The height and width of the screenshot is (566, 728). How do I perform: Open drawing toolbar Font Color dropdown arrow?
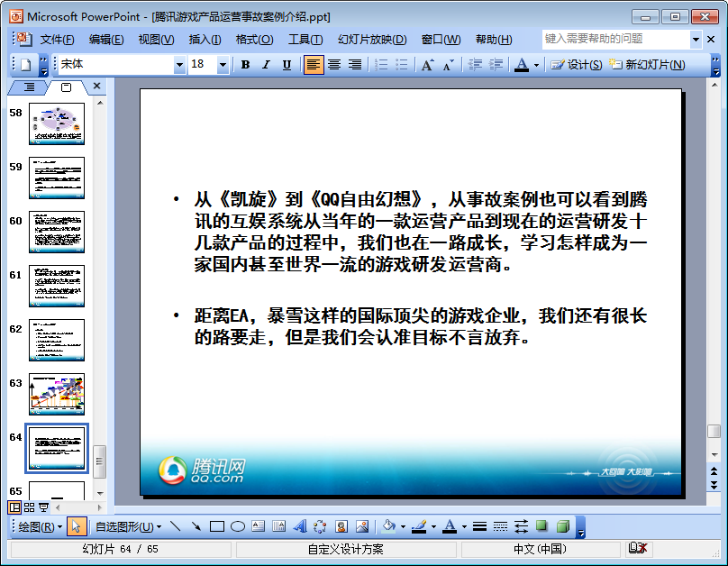464,527
